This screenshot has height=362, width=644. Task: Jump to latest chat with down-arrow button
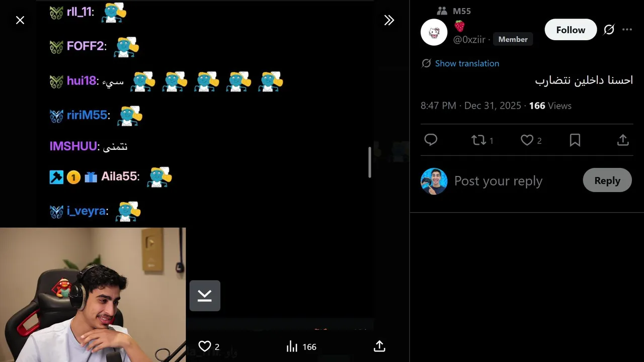click(x=205, y=296)
